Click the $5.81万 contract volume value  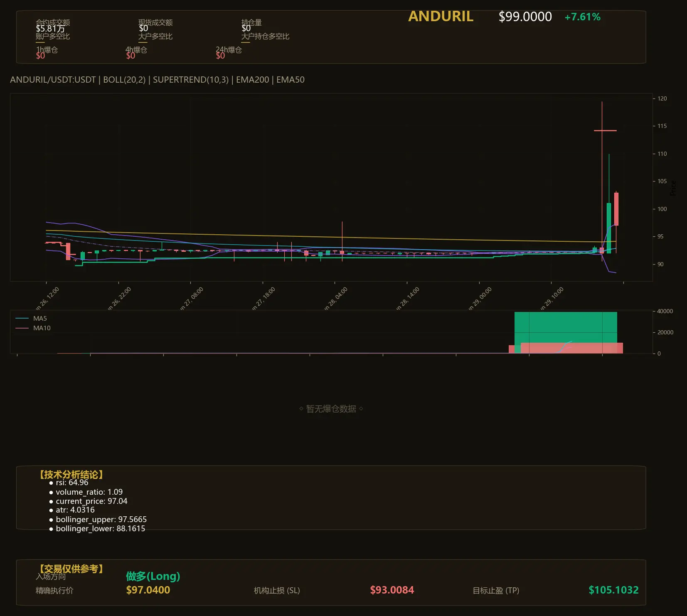click(50, 28)
